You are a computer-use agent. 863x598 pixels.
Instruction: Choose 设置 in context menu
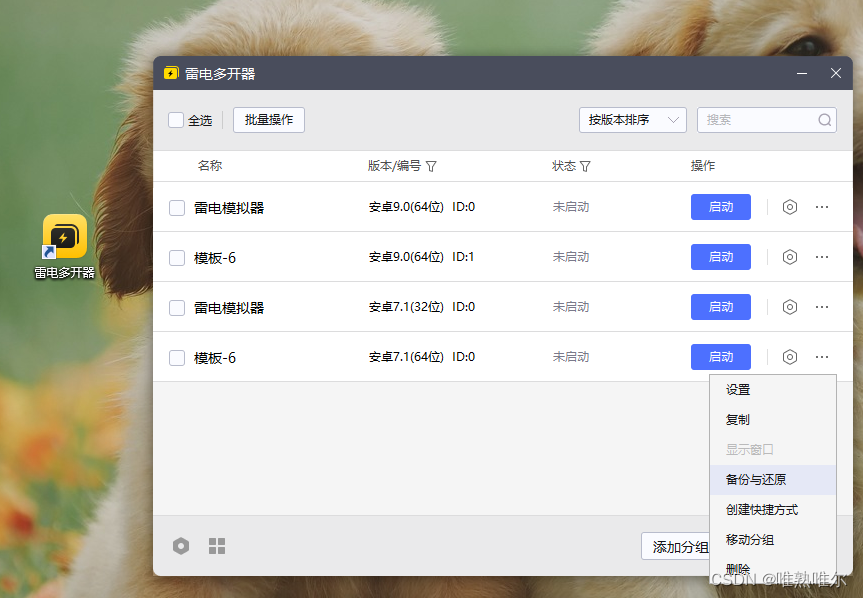coord(773,389)
